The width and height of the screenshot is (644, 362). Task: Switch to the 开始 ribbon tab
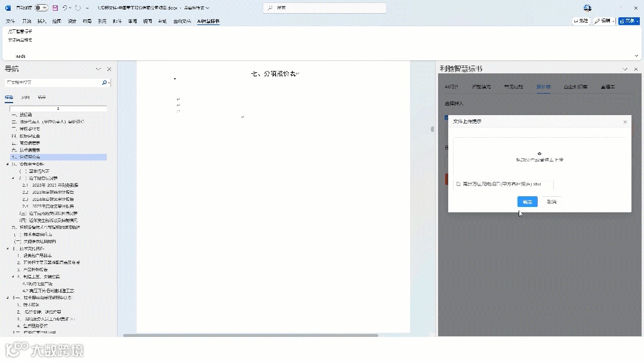(x=26, y=21)
